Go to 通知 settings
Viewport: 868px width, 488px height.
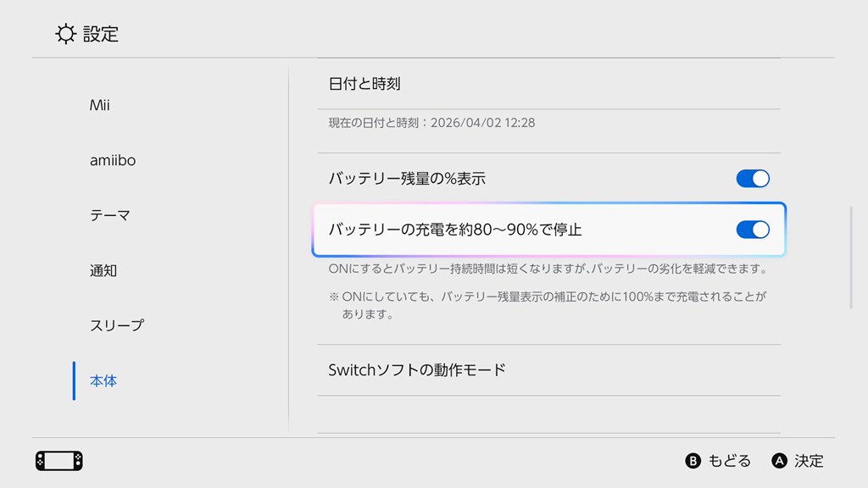(103, 271)
